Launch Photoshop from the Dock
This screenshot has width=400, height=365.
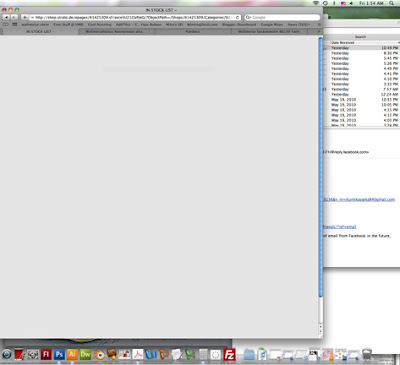(x=59, y=354)
